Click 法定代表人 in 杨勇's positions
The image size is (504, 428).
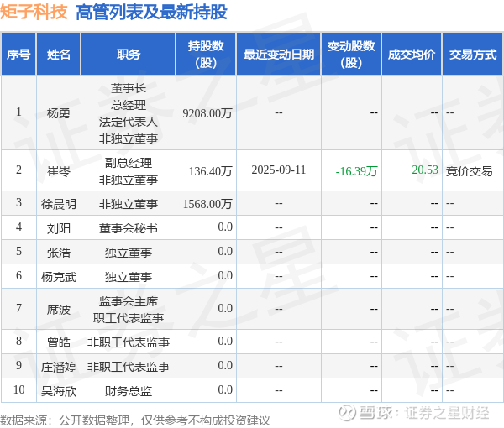pos(129,122)
